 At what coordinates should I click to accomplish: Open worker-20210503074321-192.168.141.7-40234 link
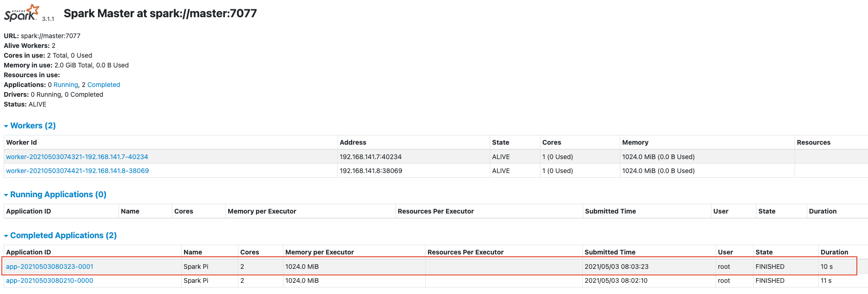tap(77, 157)
